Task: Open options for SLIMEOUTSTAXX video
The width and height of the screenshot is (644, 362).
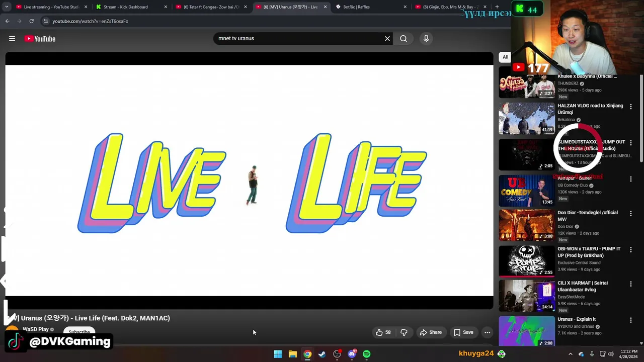Action: 631,143
